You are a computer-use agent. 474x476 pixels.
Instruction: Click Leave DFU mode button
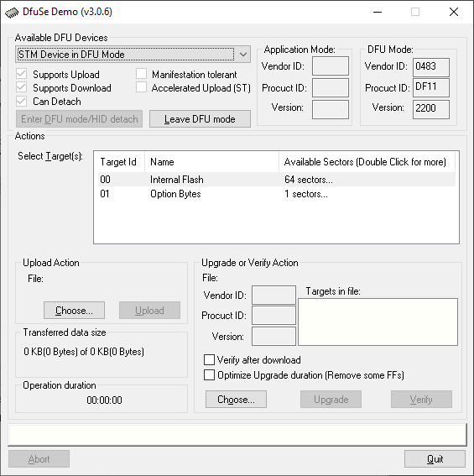200,119
